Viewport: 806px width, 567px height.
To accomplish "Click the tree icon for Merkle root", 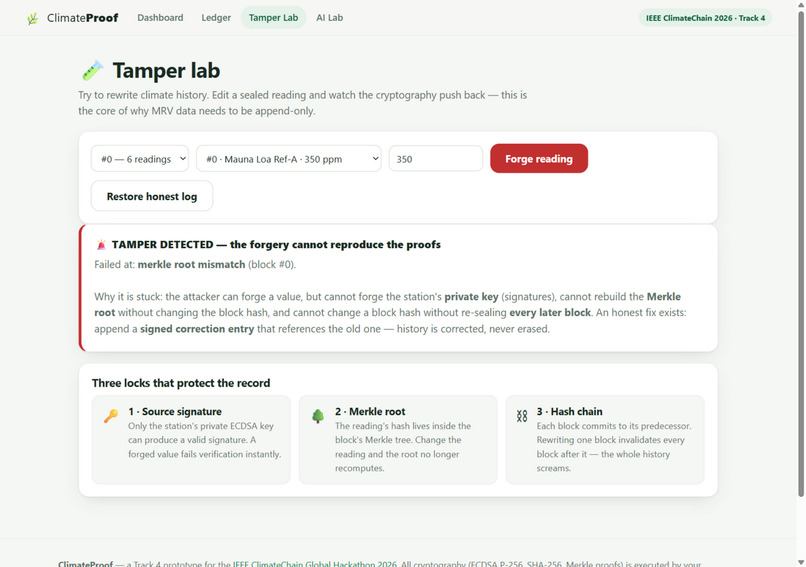I will 318,416.
